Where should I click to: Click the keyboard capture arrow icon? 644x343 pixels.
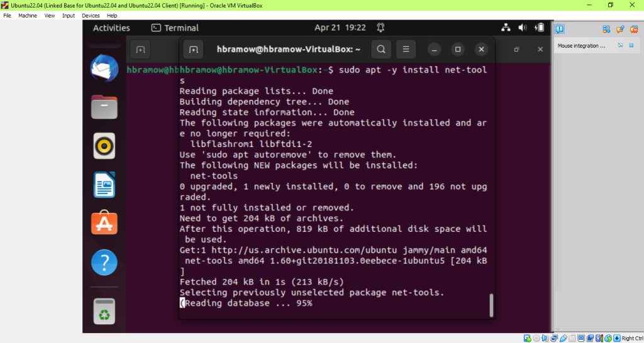(617, 338)
